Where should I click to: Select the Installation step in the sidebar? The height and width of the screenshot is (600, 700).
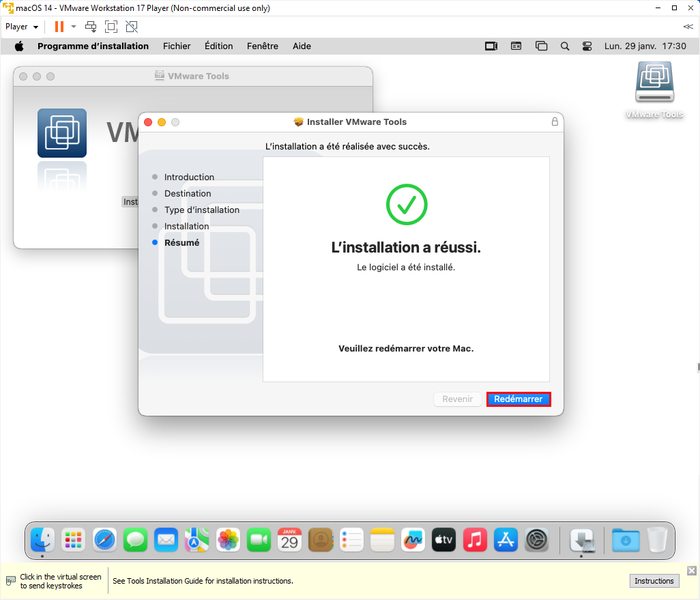[187, 226]
